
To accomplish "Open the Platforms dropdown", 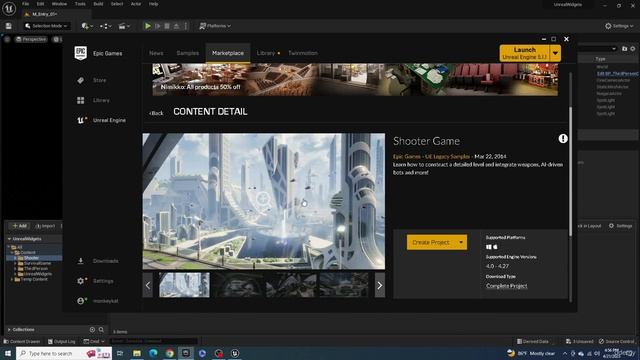I will (215, 26).
